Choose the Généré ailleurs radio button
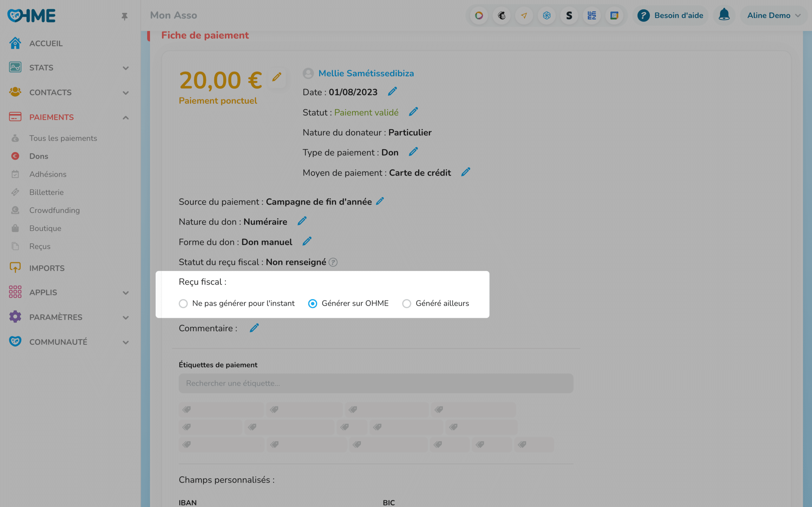Screen dimensions: 812x507 tap(406, 304)
